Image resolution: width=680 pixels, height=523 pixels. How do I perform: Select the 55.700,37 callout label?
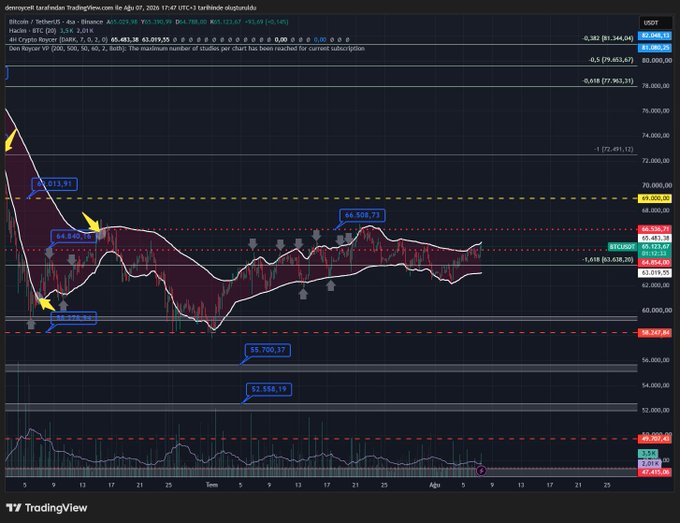[268, 350]
